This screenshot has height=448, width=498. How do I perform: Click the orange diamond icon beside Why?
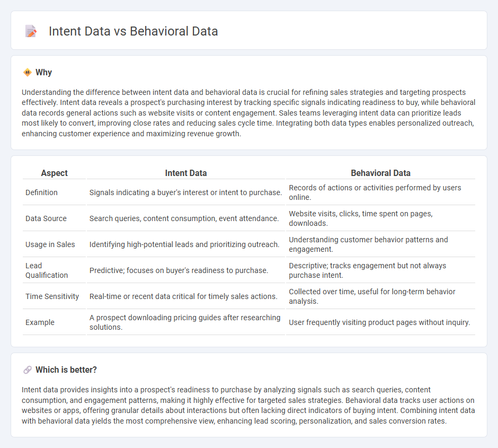[28, 73]
